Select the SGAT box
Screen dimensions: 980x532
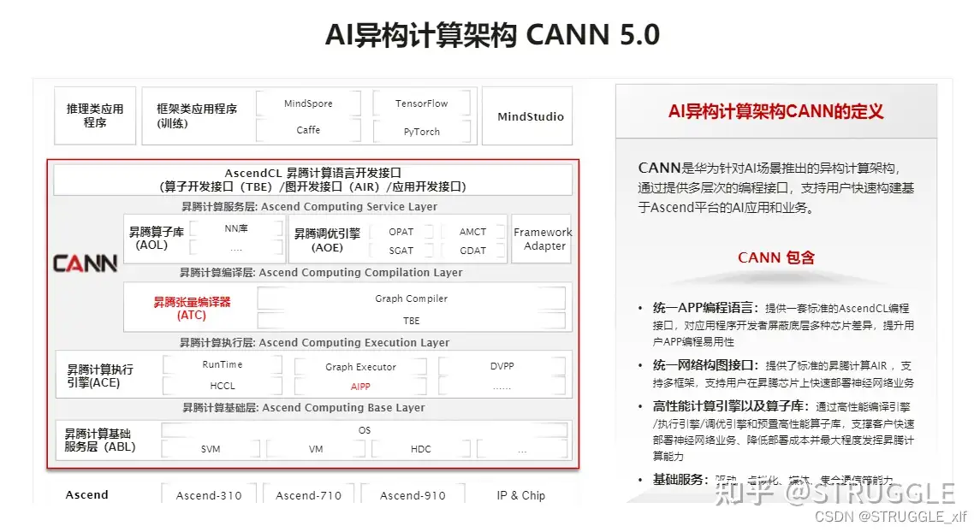coord(401,251)
